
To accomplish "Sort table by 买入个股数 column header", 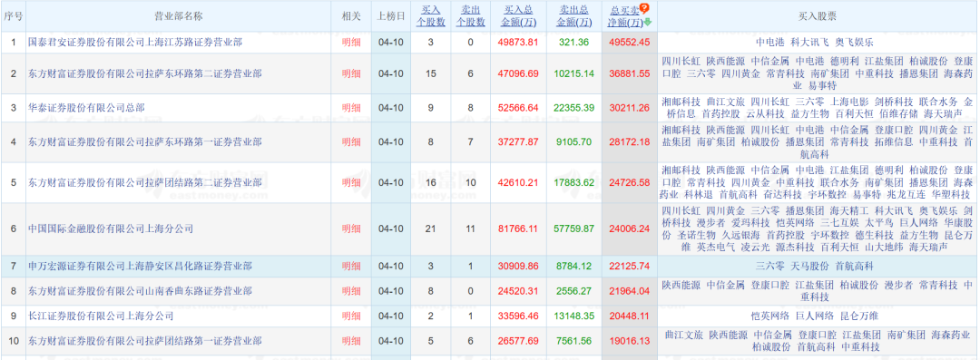I will pyautogui.click(x=431, y=15).
